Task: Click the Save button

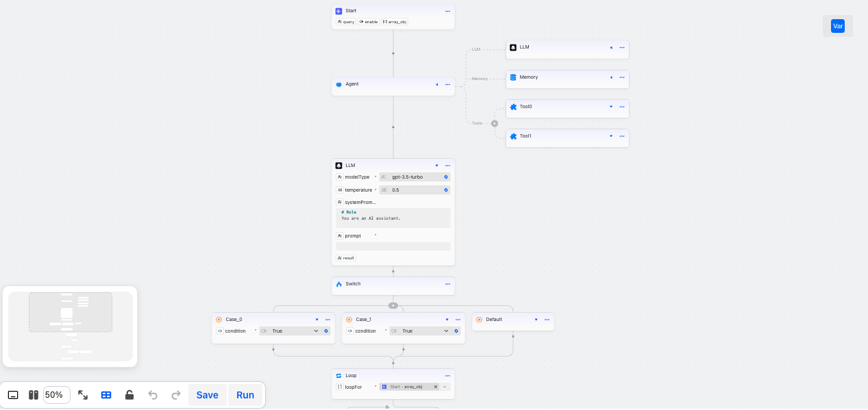Action: click(x=207, y=395)
